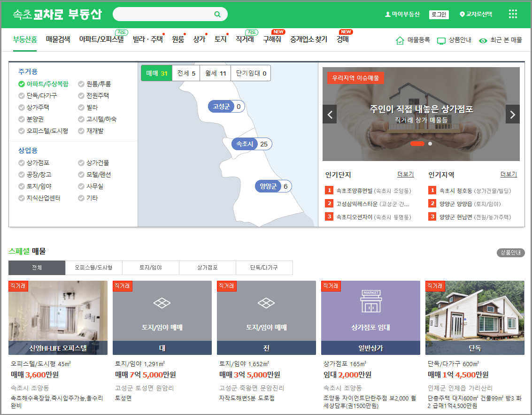Click the second carousel pagination dot
The image size is (532, 415).
tap(430, 144)
